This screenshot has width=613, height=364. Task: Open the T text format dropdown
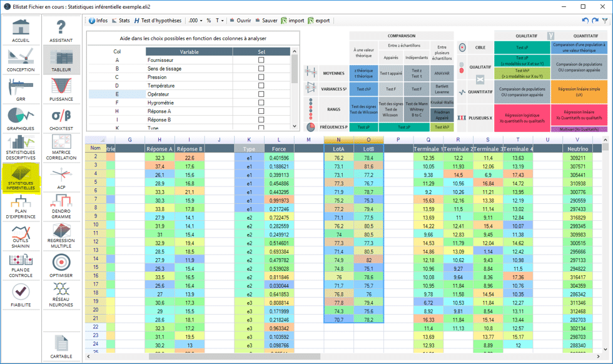220,21
